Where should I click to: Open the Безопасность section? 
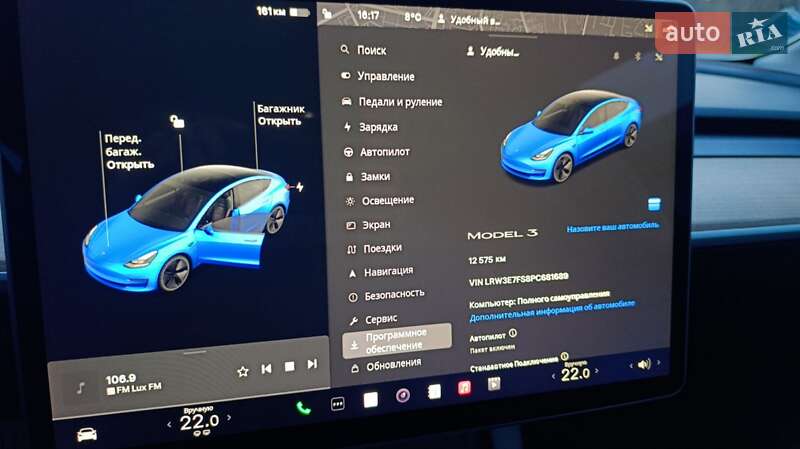click(386, 295)
